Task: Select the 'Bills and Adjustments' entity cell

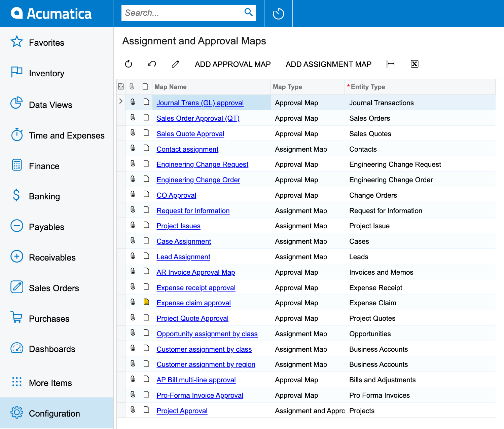Action: click(x=420, y=380)
